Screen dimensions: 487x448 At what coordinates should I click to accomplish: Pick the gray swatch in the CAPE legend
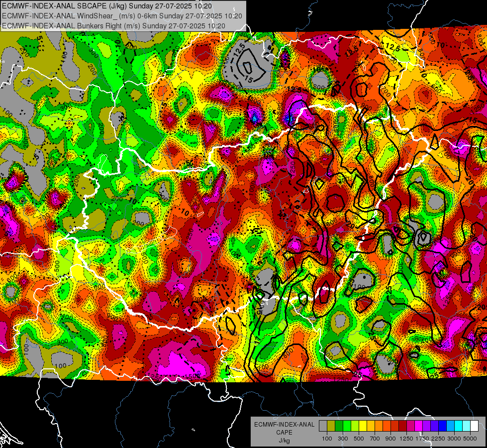click(323, 426)
